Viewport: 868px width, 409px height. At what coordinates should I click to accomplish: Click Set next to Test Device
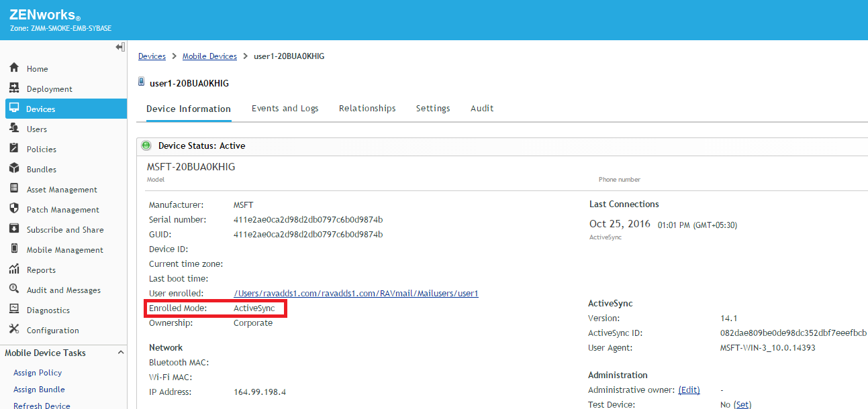pyautogui.click(x=742, y=405)
